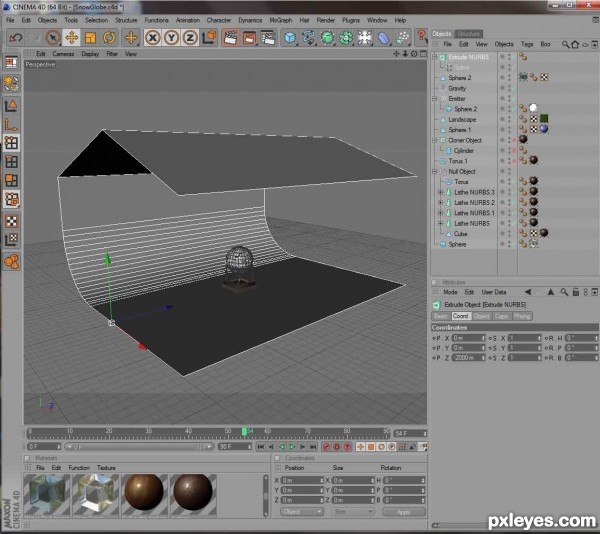Click the current frame 54 F field
This screenshot has height=534, width=600.
[x=410, y=433]
